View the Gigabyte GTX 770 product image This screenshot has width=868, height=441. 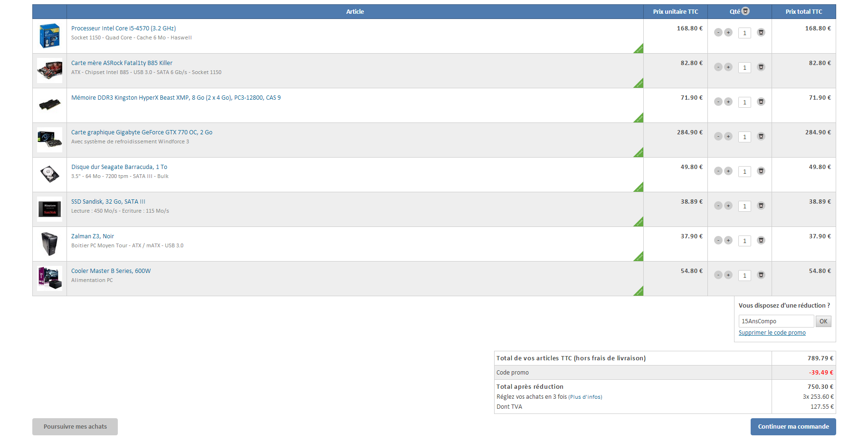pyautogui.click(x=49, y=140)
